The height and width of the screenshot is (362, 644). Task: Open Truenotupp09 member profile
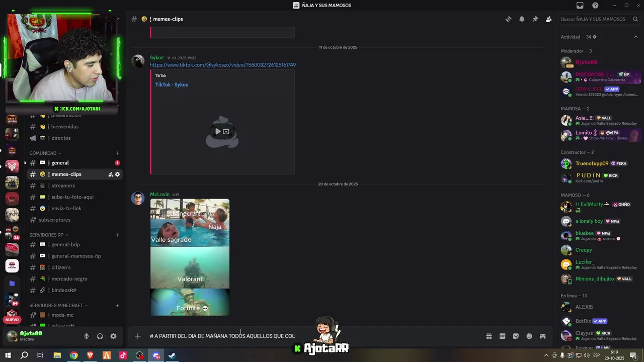600,164
